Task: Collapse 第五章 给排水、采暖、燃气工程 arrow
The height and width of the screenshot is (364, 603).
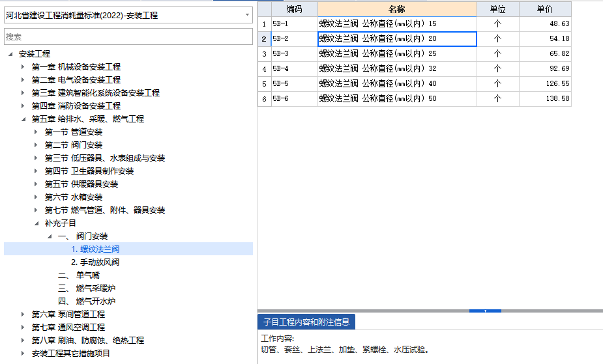Action: click(x=23, y=119)
